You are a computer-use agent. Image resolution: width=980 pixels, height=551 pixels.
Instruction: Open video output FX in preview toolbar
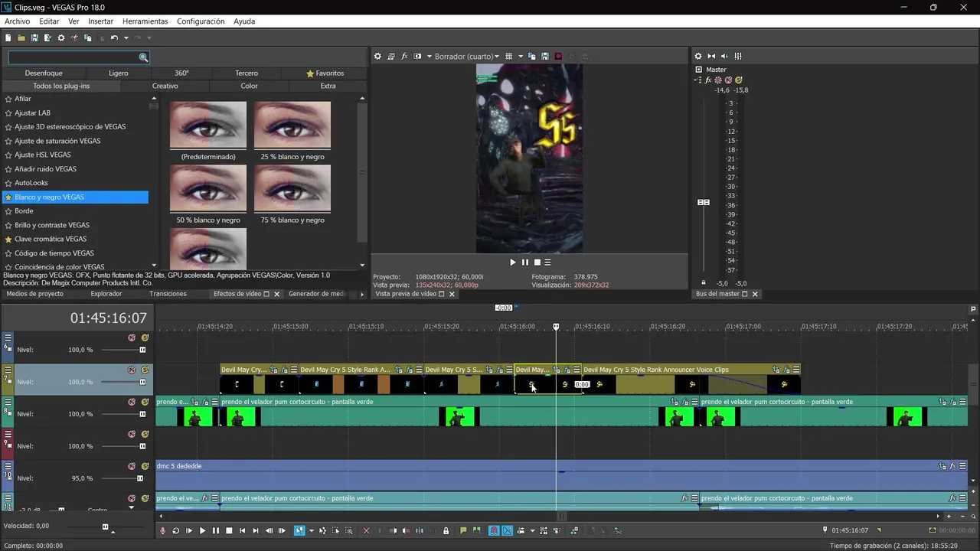coord(404,56)
